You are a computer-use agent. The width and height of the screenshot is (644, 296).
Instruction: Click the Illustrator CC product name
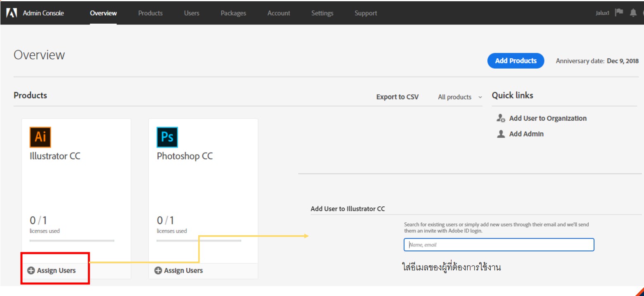pyautogui.click(x=55, y=156)
